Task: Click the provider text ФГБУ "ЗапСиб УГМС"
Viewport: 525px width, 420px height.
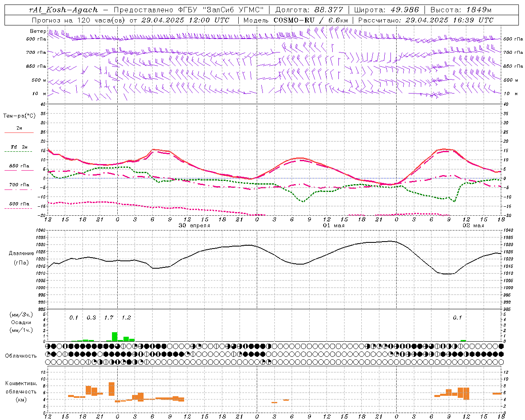Action: click(x=221, y=10)
